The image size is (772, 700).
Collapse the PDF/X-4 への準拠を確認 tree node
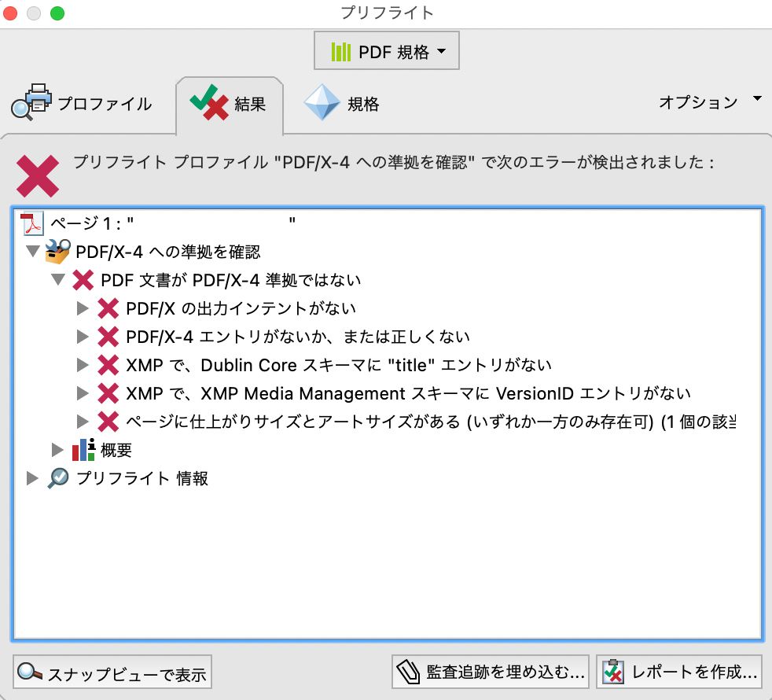pyautogui.click(x=32, y=251)
